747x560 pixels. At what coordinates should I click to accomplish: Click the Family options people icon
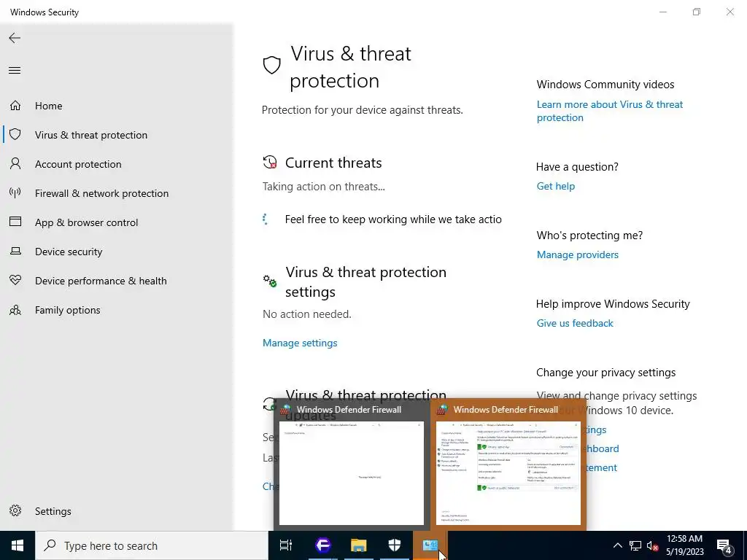click(15, 310)
